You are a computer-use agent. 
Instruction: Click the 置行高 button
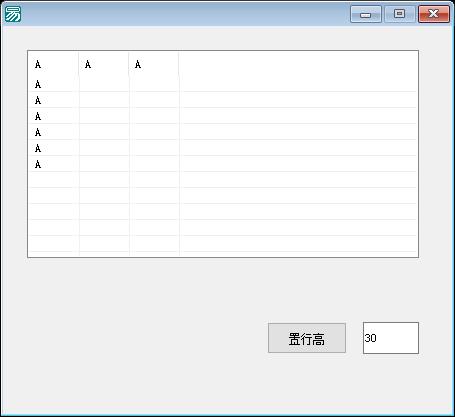(307, 338)
